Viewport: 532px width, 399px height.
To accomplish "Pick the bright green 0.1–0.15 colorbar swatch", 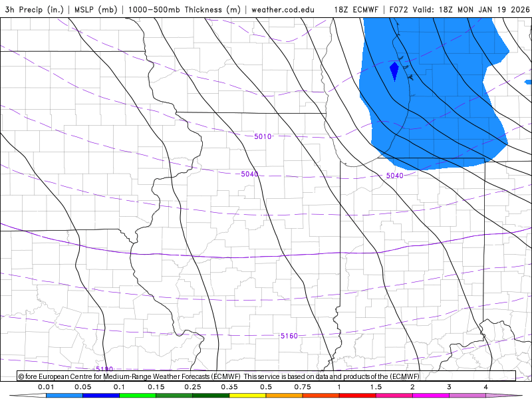I will pos(138,396).
